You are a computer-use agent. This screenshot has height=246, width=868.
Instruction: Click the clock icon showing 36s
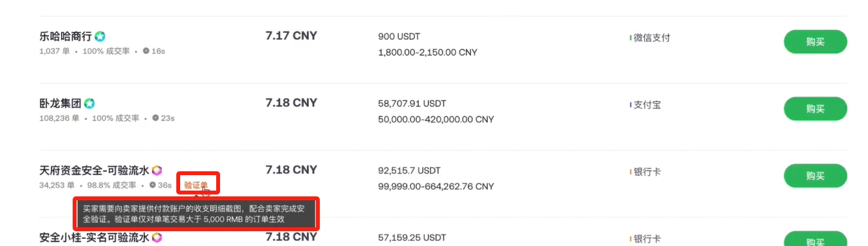pos(152,185)
